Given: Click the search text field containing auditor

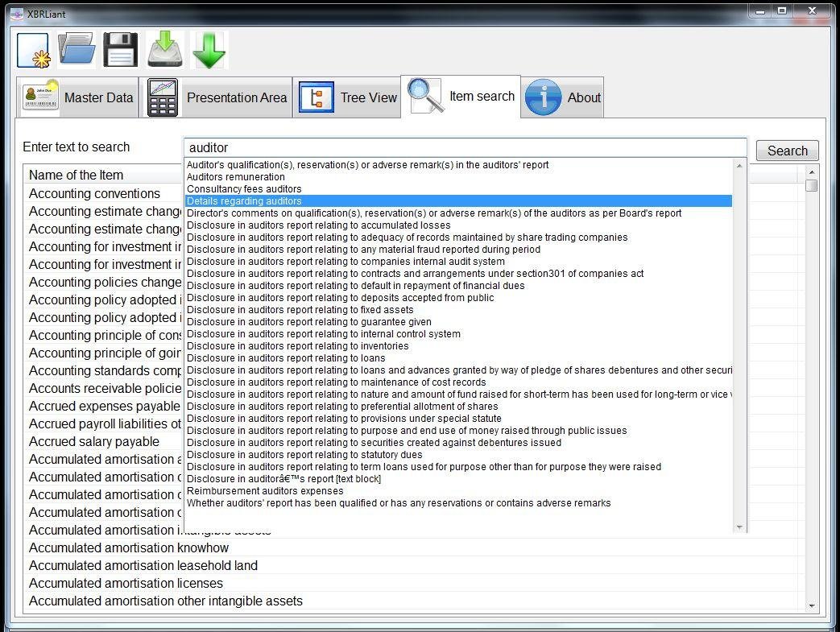Looking at the screenshot, I should pyautogui.click(x=465, y=147).
